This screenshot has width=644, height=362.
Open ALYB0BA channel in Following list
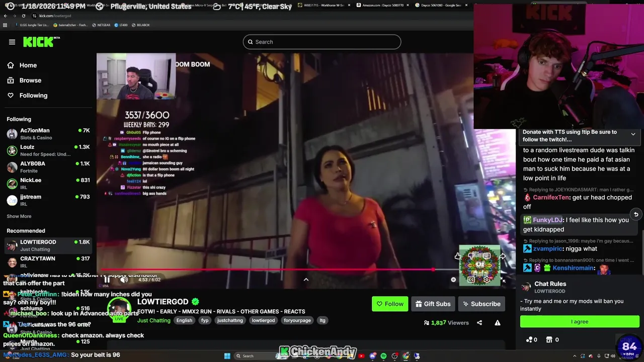[48, 167]
